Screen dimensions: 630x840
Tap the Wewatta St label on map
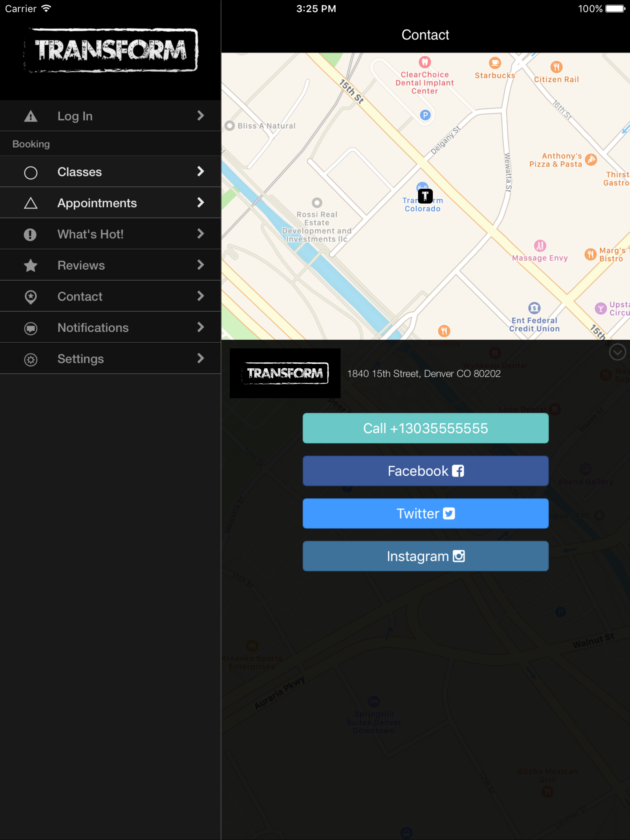[x=508, y=172]
